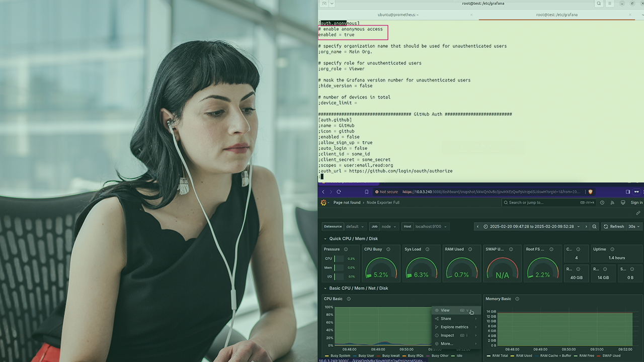Click the Grafana logo home icon
Image resolution: width=644 pixels, height=362 pixels.
pyautogui.click(x=324, y=203)
